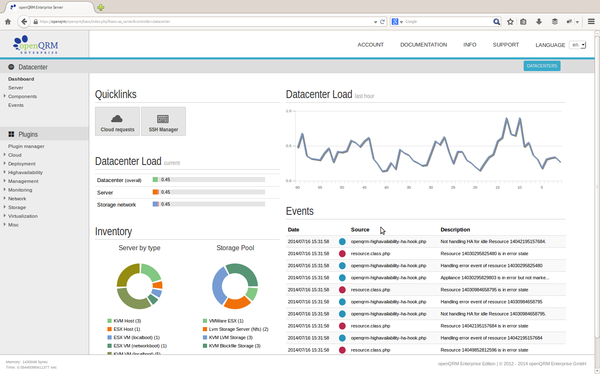
Task: Reload the page with the refresh icon
Action: tap(382, 22)
